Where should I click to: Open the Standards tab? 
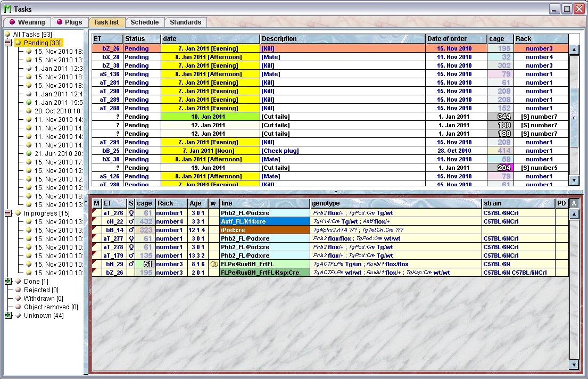point(185,22)
